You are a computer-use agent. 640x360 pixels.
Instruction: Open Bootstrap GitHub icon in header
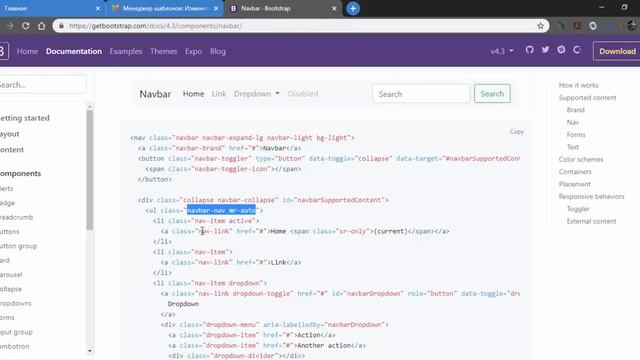click(529, 50)
